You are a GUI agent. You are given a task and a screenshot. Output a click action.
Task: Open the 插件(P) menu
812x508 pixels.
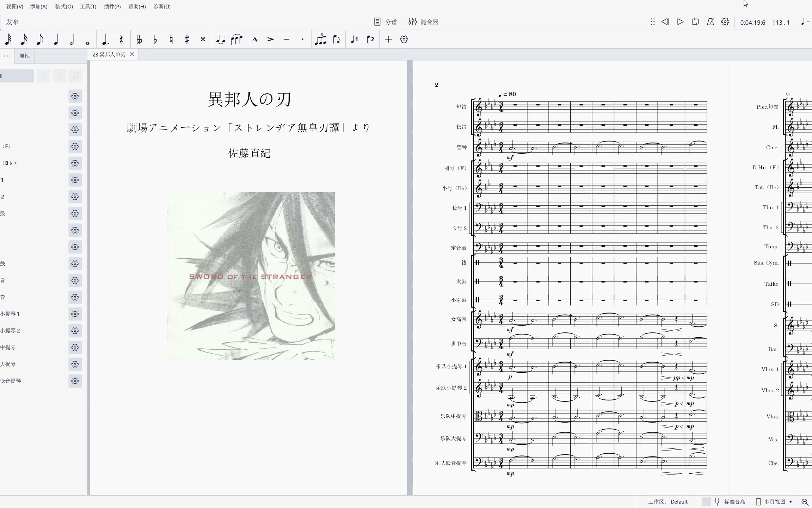[x=112, y=7]
